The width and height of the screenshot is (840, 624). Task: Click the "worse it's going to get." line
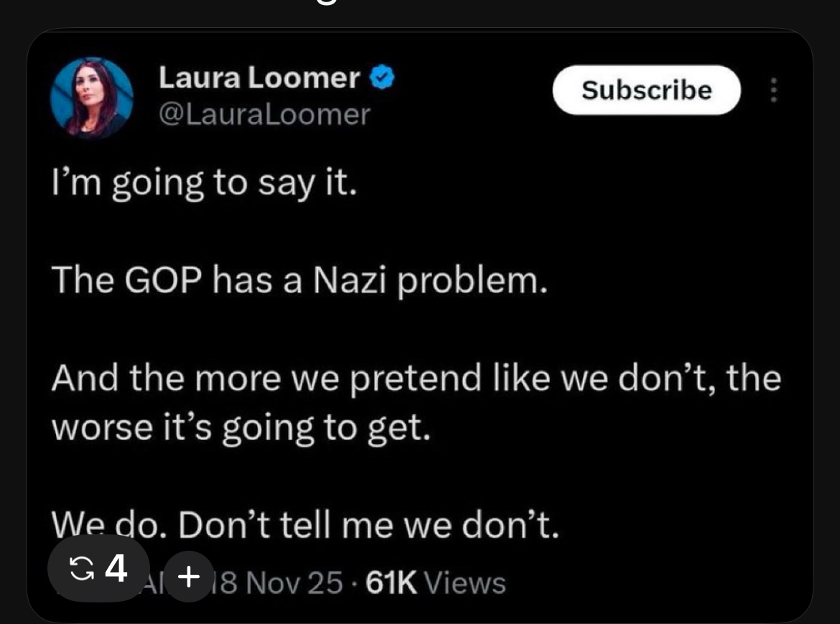click(x=242, y=429)
